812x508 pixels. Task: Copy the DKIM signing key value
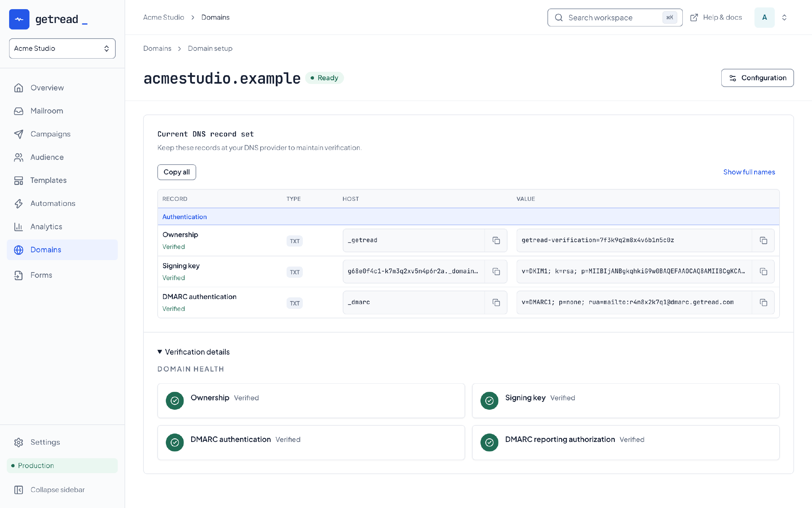[763, 272]
